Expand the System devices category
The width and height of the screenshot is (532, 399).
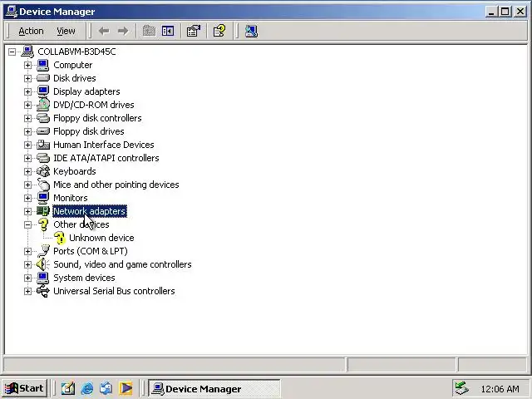[x=27, y=278]
